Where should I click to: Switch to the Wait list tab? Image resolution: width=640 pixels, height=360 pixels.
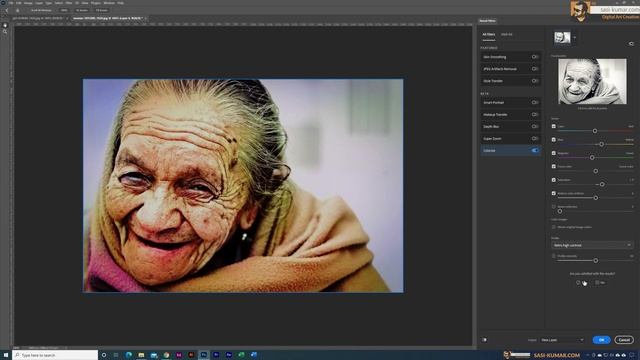(x=507, y=35)
